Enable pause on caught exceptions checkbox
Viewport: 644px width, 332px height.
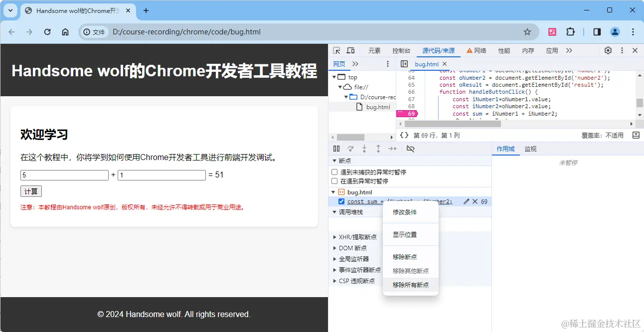point(335,181)
